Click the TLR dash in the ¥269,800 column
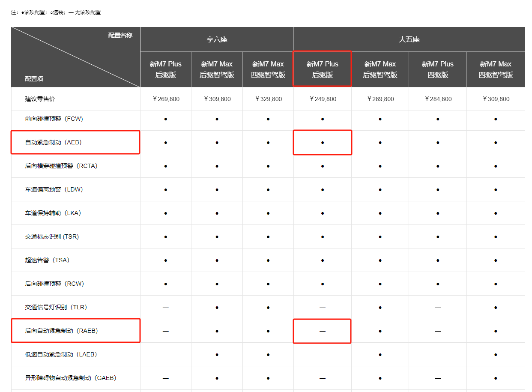The width and height of the screenshot is (532, 392). [x=166, y=308]
